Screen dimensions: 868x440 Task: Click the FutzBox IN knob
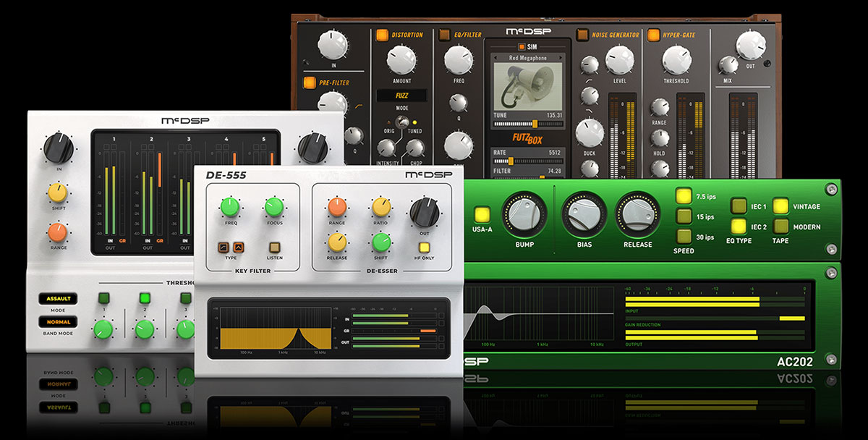(x=333, y=45)
